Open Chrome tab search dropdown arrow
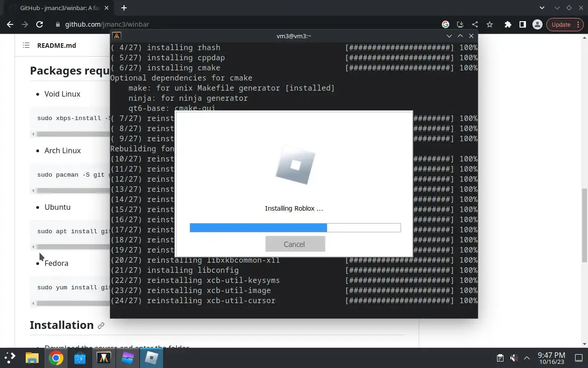588x368 pixels. [x=542, y=8]
